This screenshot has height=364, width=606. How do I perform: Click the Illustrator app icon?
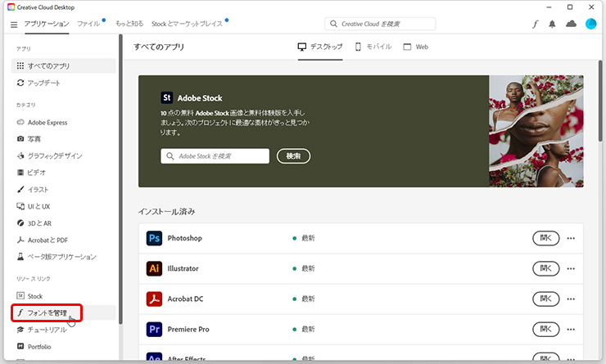(x=154, y=268)
